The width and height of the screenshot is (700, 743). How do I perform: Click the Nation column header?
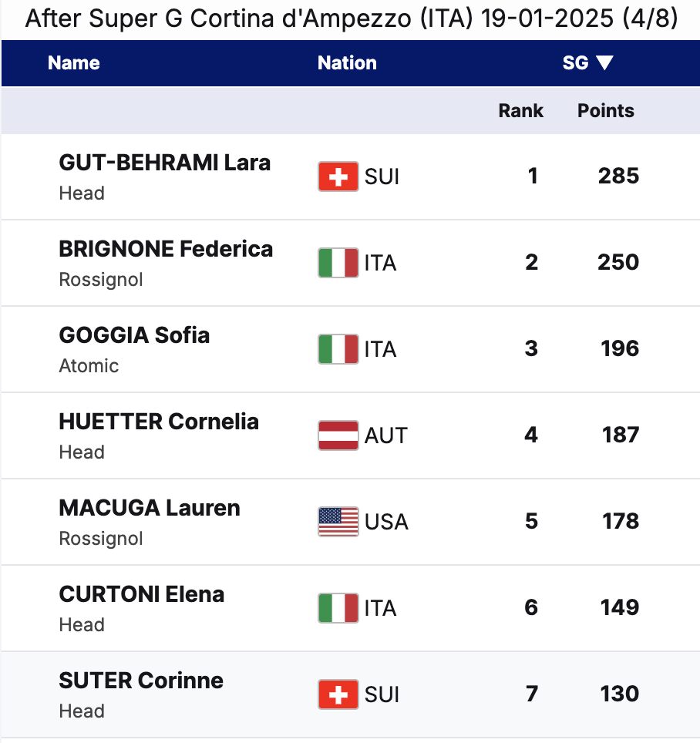tap(347, 63)
